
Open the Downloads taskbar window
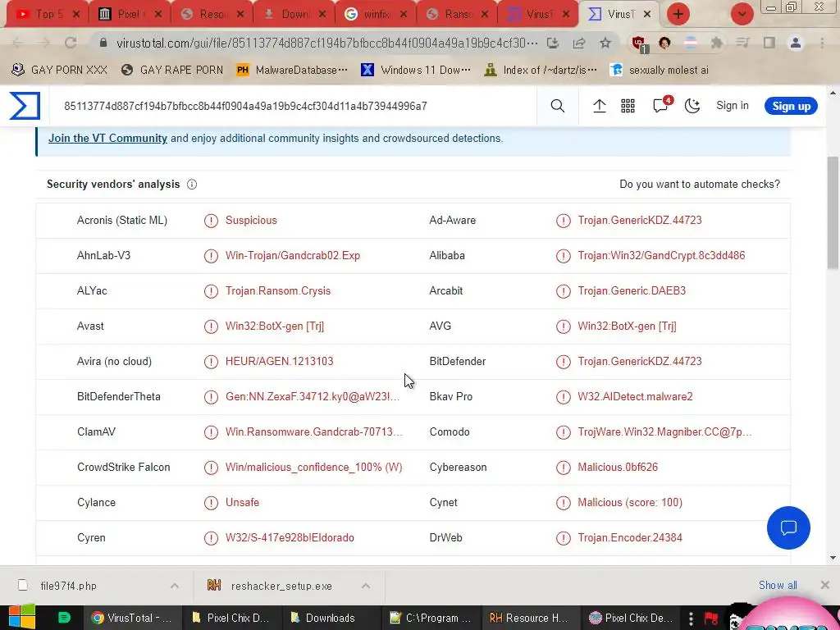click(x=330, y=618)
